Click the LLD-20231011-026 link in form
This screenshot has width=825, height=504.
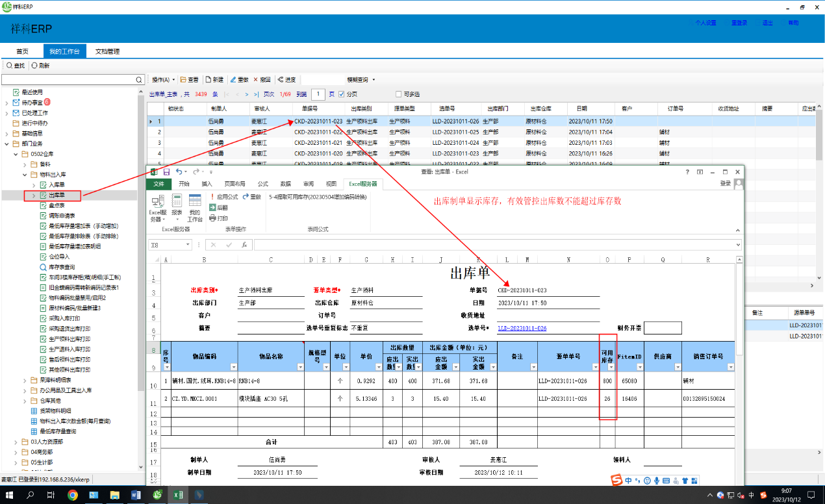(522, 328)
